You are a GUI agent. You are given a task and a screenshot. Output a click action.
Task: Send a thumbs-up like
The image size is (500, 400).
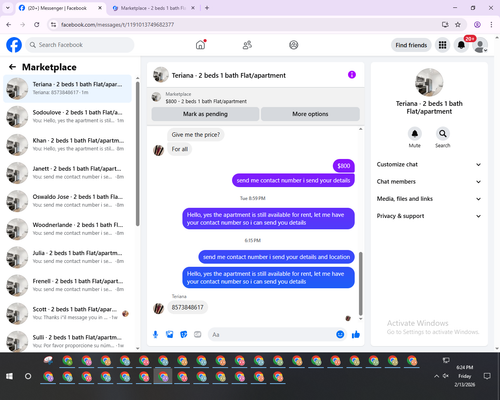click(x=356, y=334)
